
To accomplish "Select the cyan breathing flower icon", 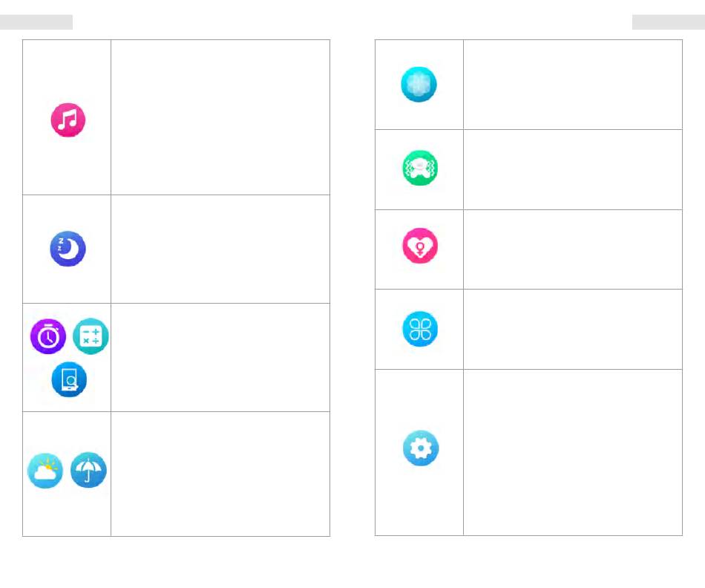I will click(419, 84).
